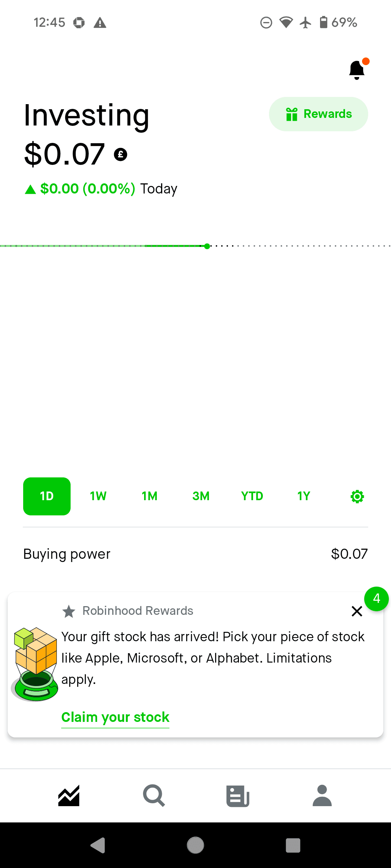Image resolution: width=391 pixels, height=868 pixels.
Task: Switch chart to 1M range
Action: pos(150,496)
